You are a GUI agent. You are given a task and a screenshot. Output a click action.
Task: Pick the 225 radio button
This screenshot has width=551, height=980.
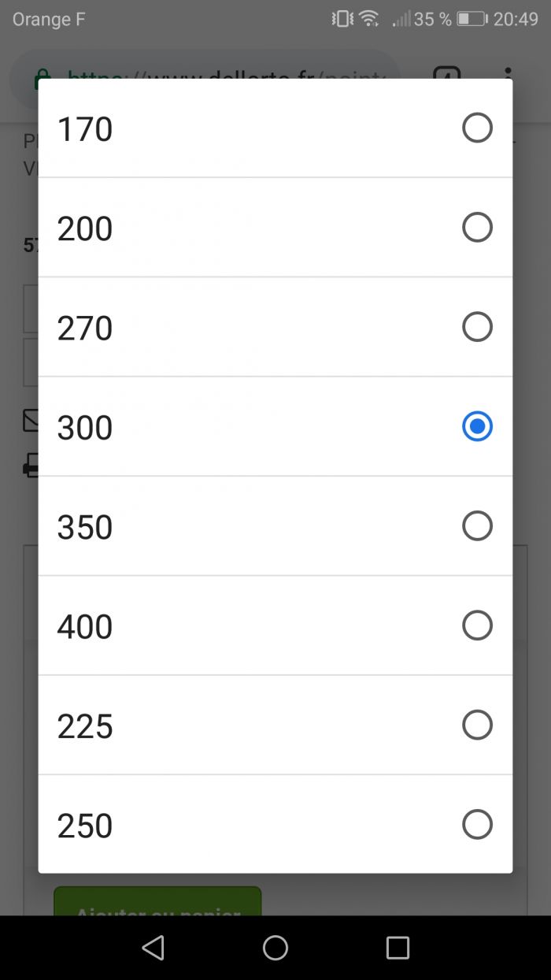(x=477, y=725)
